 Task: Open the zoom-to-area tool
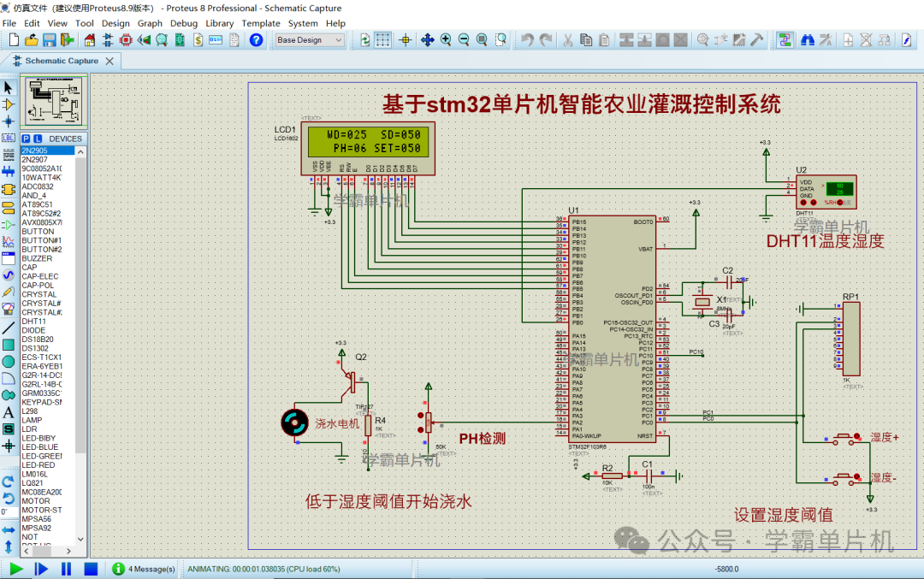point(499,39)
